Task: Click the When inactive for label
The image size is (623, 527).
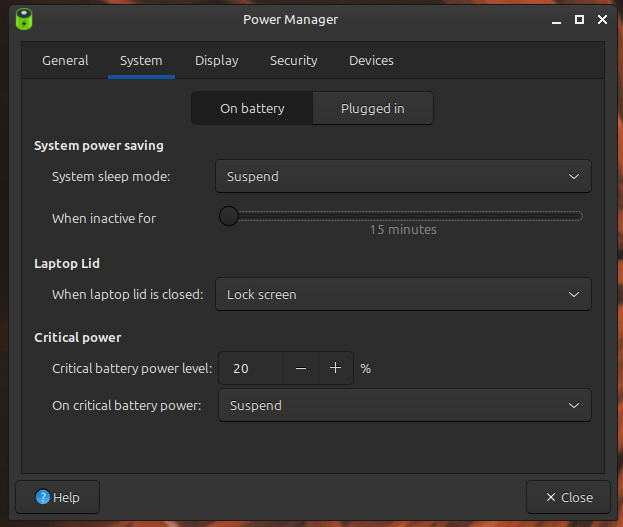Action: click(x=104, y=218)
